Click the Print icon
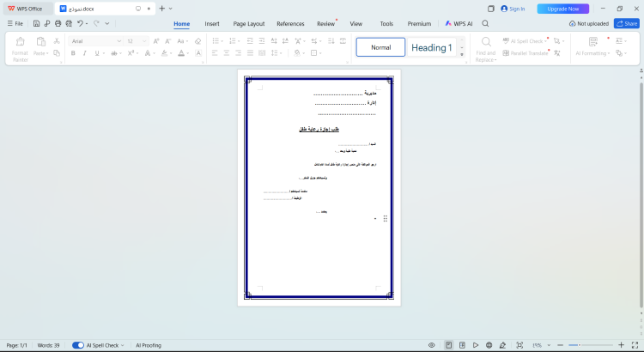 (58, 24)
